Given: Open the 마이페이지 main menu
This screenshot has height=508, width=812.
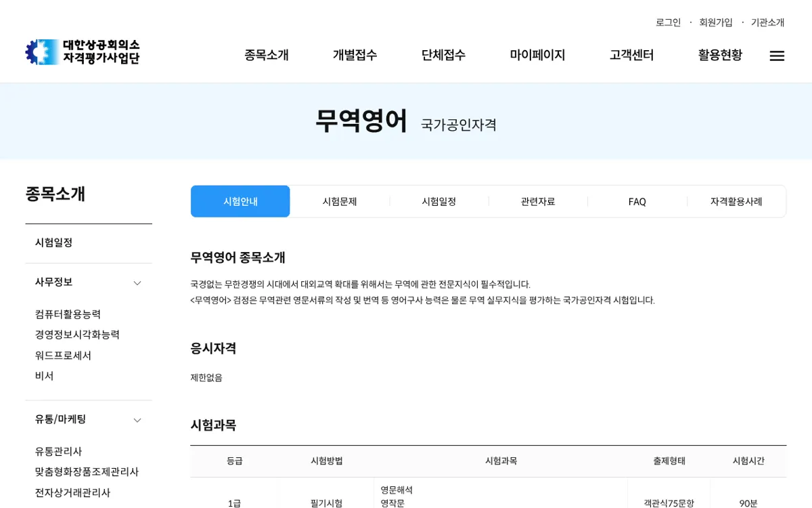Looking at the screenshot, I should pyautogui.click(x=538, y=56).
